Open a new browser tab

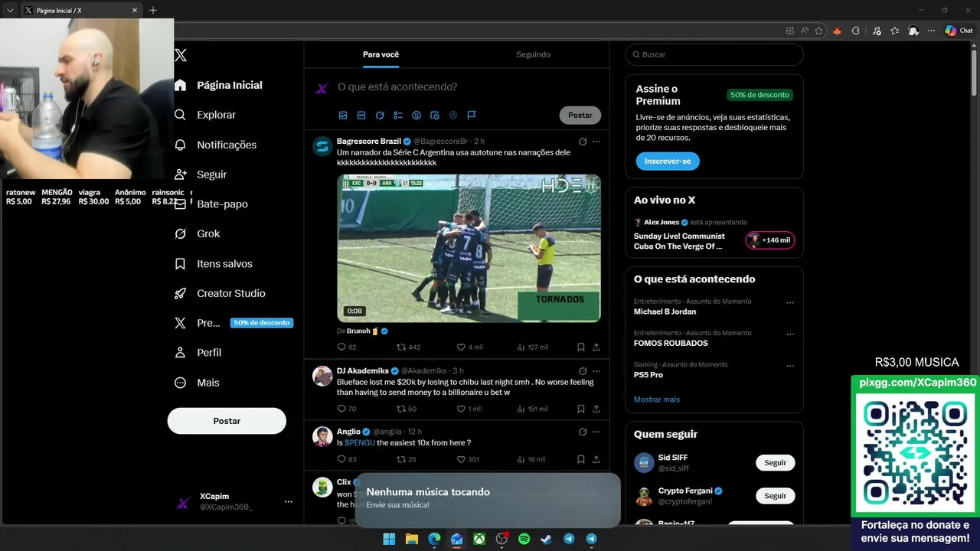tap(153, 10)
